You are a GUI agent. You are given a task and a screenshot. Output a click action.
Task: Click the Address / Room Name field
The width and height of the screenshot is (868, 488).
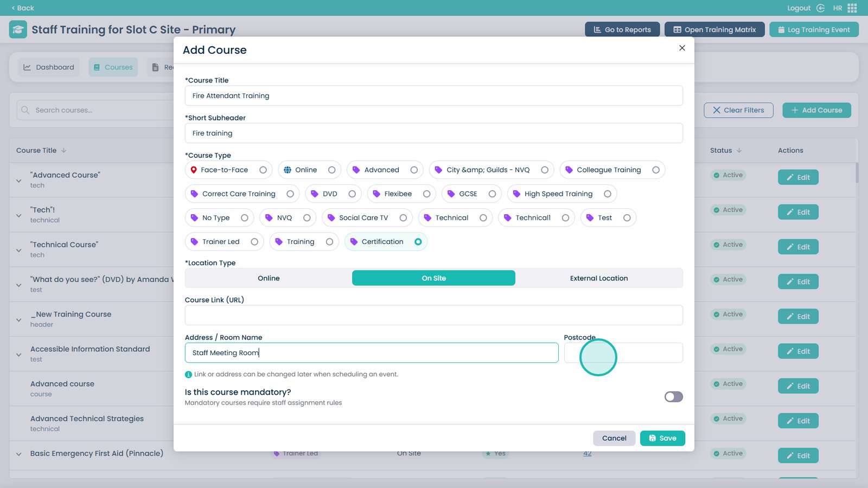point(372,352)
